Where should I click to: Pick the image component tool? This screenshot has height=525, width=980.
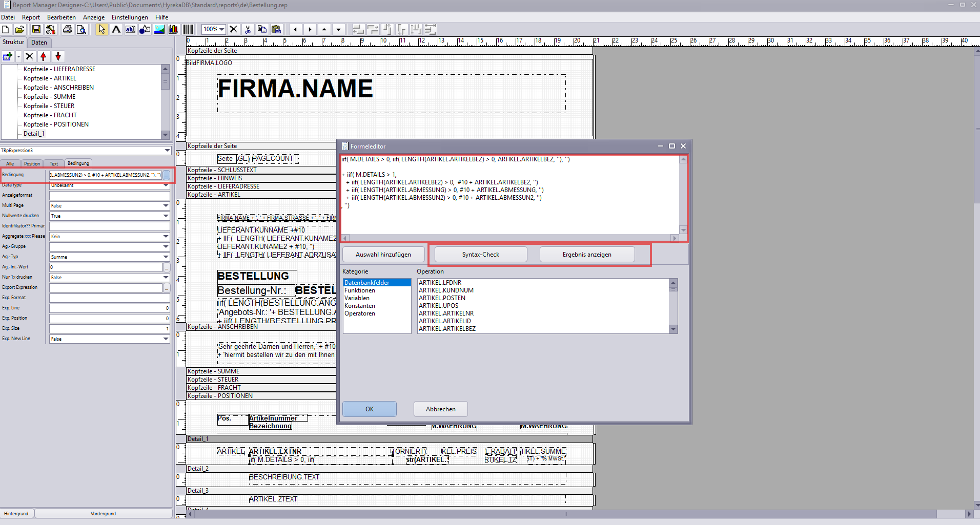[159, 29]
